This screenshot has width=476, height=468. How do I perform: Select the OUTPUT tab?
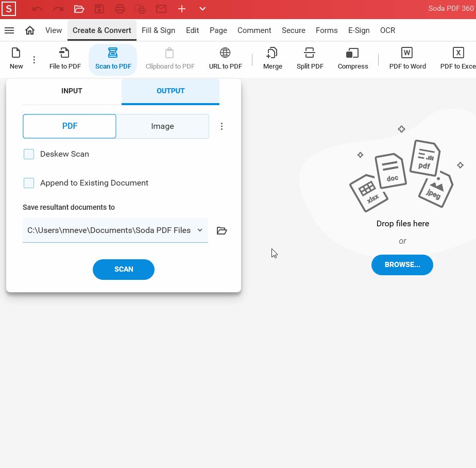tap(171, 91)
